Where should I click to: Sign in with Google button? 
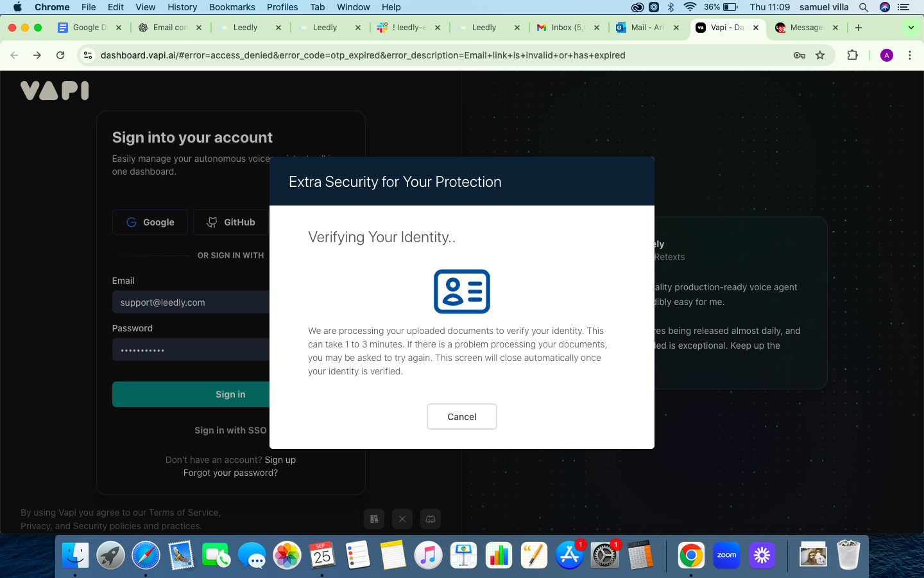(x=150, y=222)
